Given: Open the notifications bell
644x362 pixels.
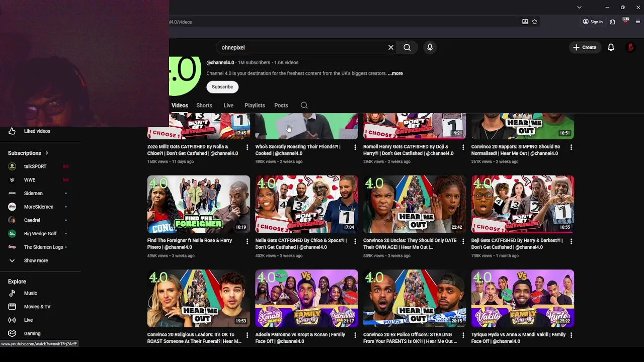Looking at the screenshot, I should [611, 47].
